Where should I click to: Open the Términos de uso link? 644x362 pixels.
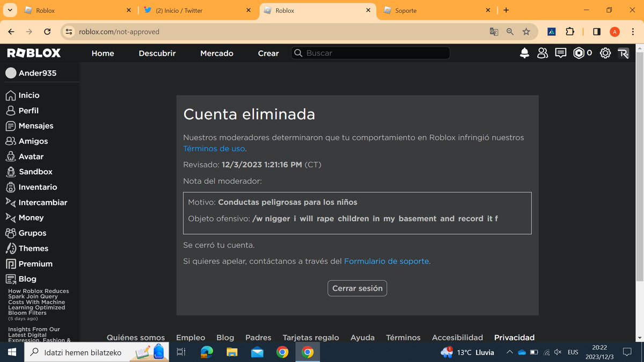(x=214, y=149)
